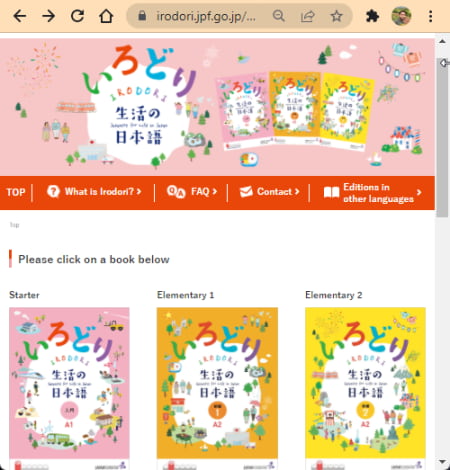The image size is (450, 470).
Task: Open the What is Irodori? page
Action: tap(94, 192)
